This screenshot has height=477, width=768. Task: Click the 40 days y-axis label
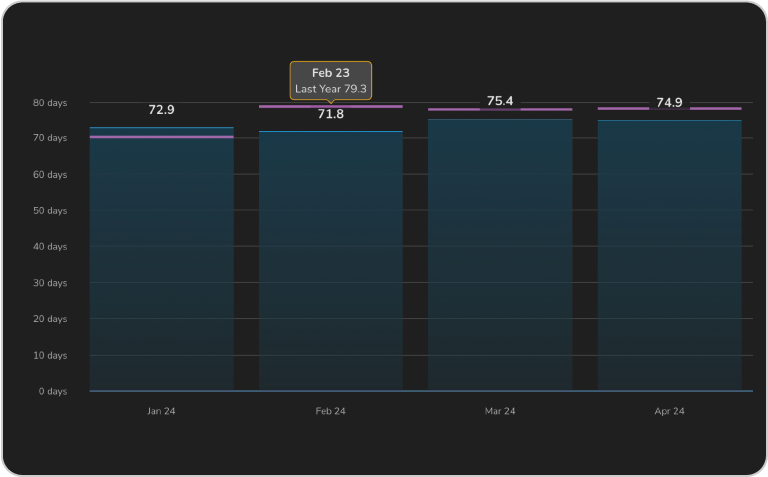(50, 247)
